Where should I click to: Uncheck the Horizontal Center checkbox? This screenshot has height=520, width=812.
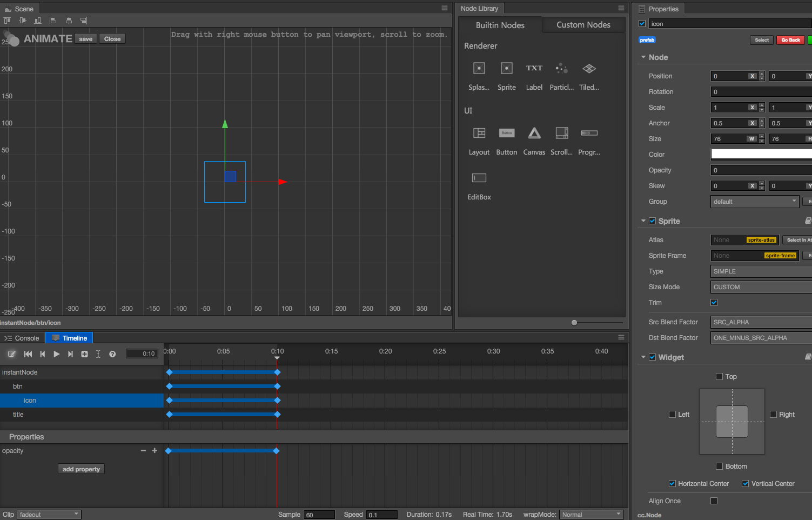pyautogui.click(x=672, y=484)
